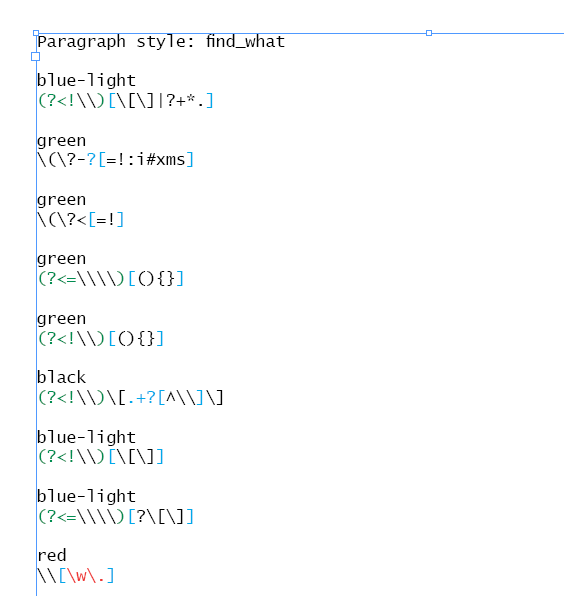Select the top-center frame resize handle
Viewport: 564px width, 596px height.
tap(429, 33)
